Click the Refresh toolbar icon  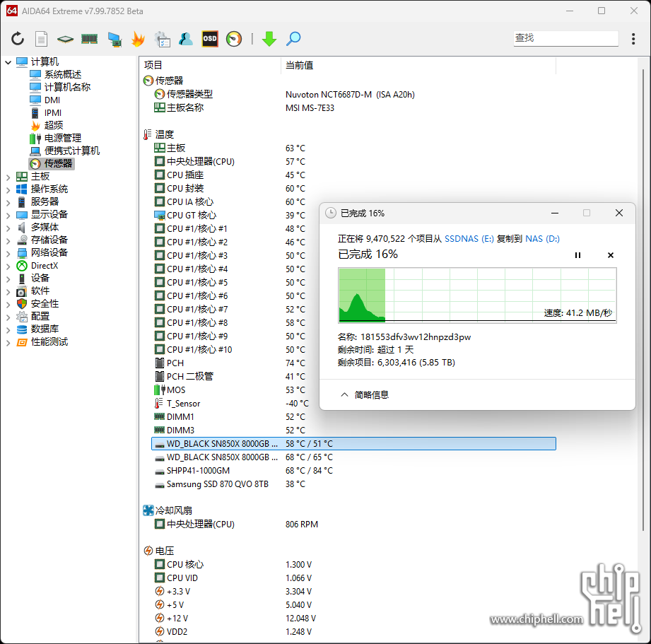pos(18,39)
